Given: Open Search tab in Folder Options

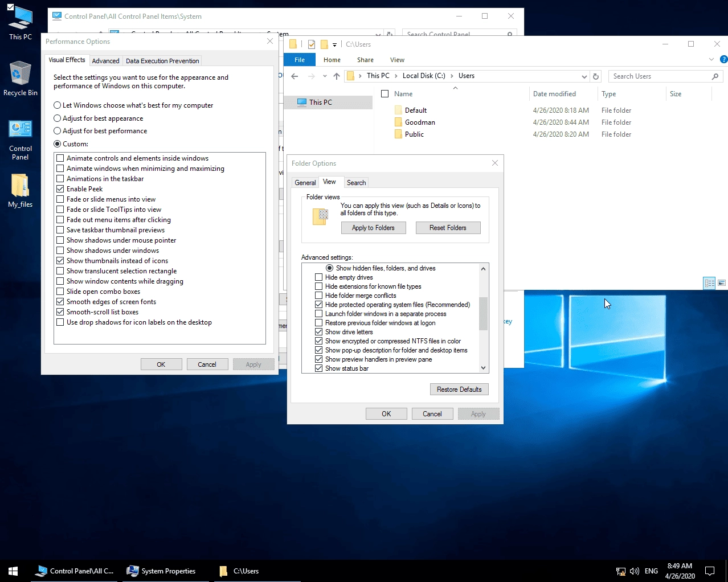Looking at the screenshot, I should click(x=356, y=183).
